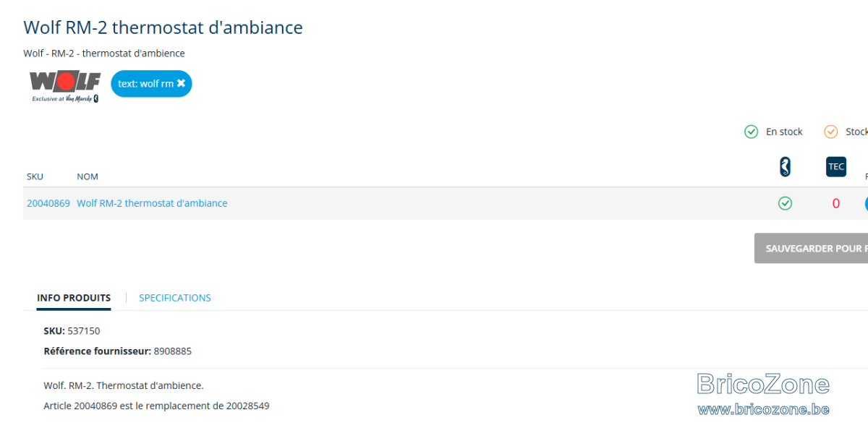This screenshot has height=441, width=868.
Task: Click the red 0 TEC stock value
Action: (x=836, y=204)
